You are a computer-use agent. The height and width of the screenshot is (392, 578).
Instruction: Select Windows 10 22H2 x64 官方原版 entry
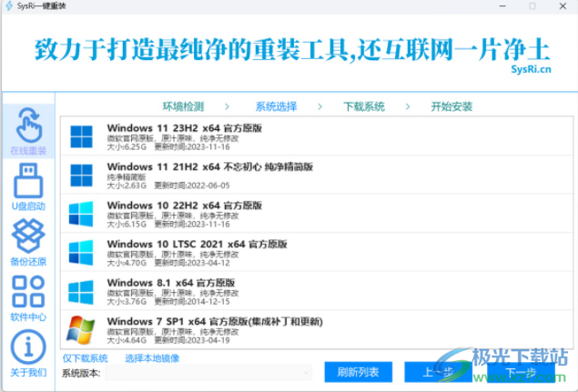(x=317, y=214)
